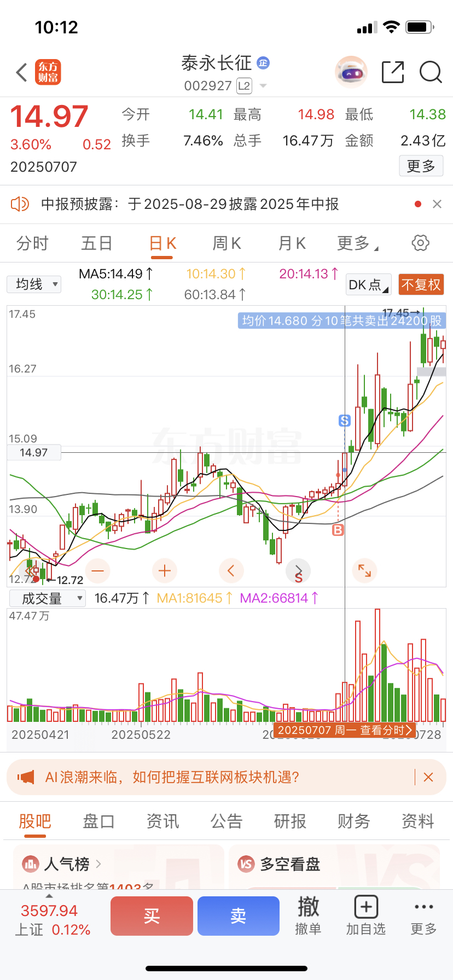453x980 pixels.
Task: Tap the blue 企 badge next to 泰永长征
Action: (263, 63)
